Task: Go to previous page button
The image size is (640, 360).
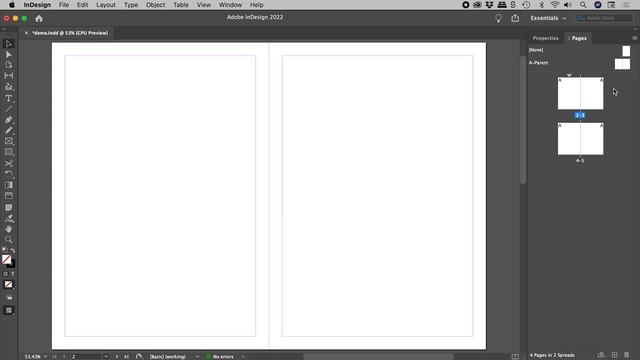Action: tap(64, 356)
